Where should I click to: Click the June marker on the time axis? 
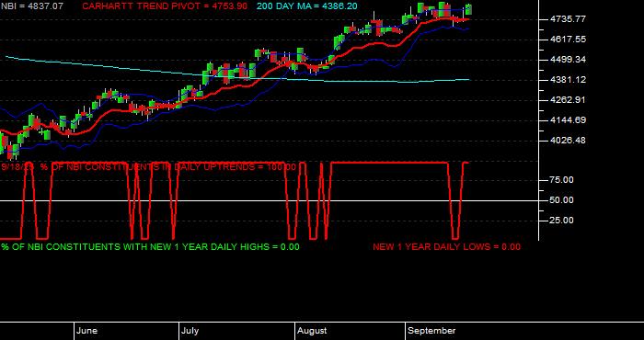coord(86,331)
